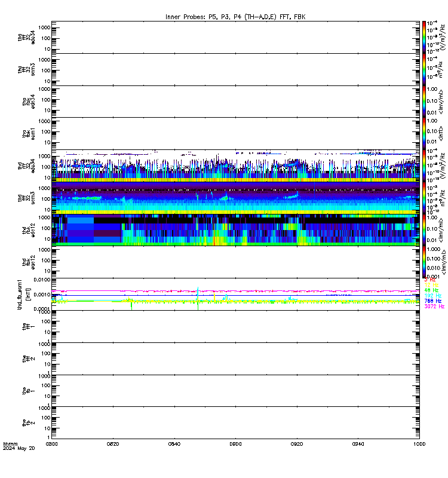
Task: Click the the fff 2 panel label
Action: point(29,358)
